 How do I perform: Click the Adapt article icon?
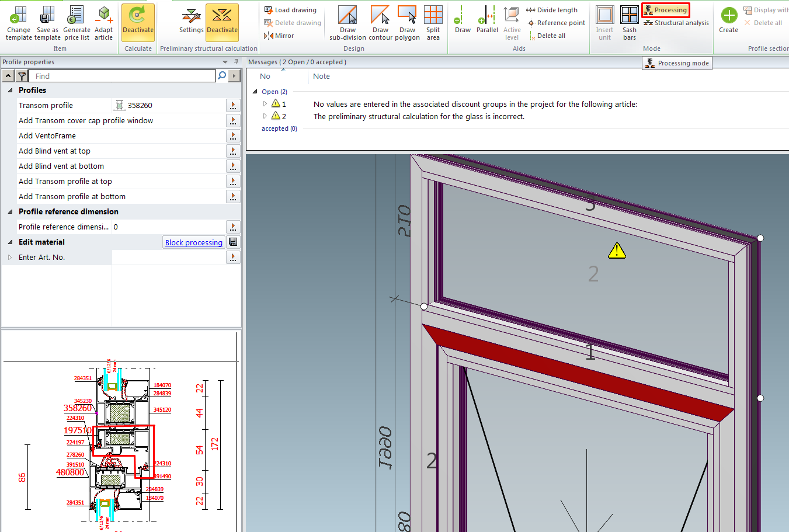[103, 15]
